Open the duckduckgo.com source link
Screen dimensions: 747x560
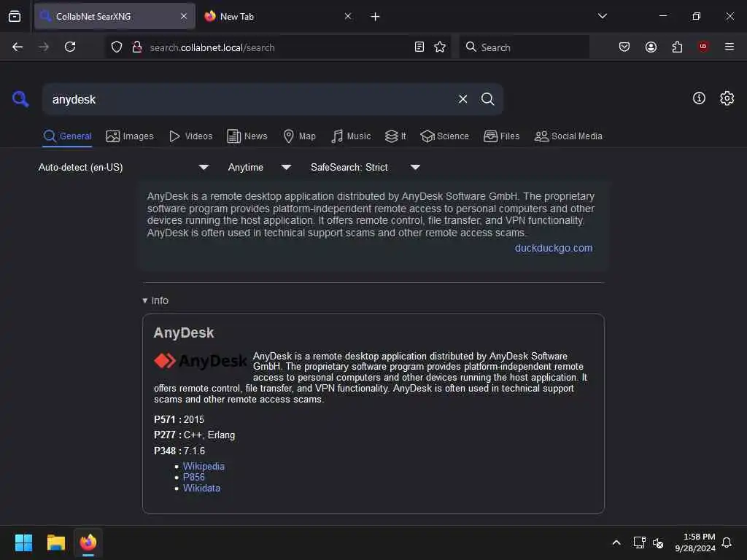tap(554, 248)
